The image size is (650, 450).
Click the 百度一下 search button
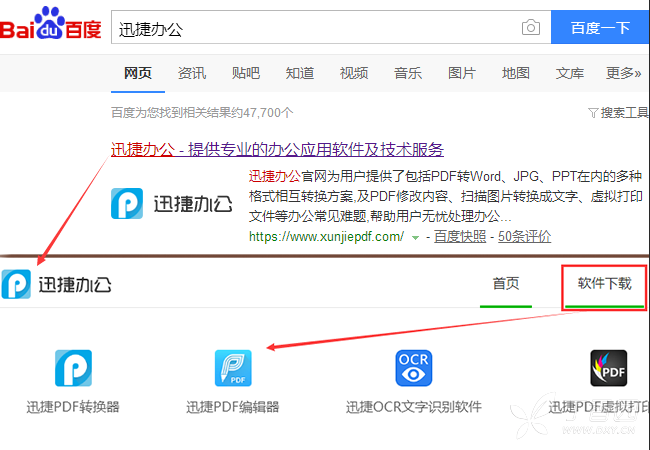pos(600,27)
